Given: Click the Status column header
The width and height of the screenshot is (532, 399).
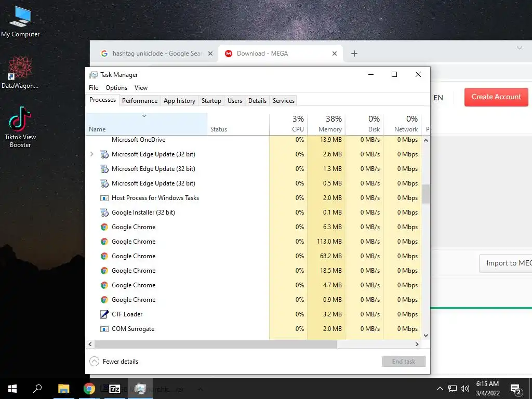Looking at the screenshot, I should tap(238, 124).
